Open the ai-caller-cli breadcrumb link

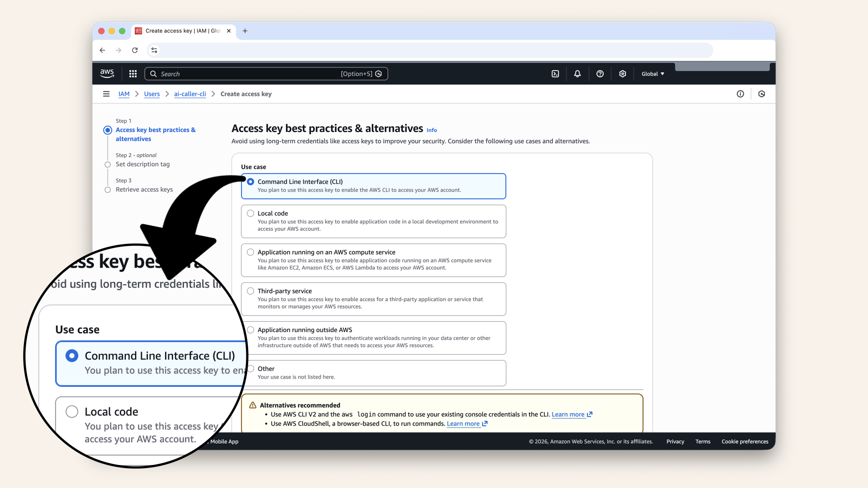click(190, 94)
